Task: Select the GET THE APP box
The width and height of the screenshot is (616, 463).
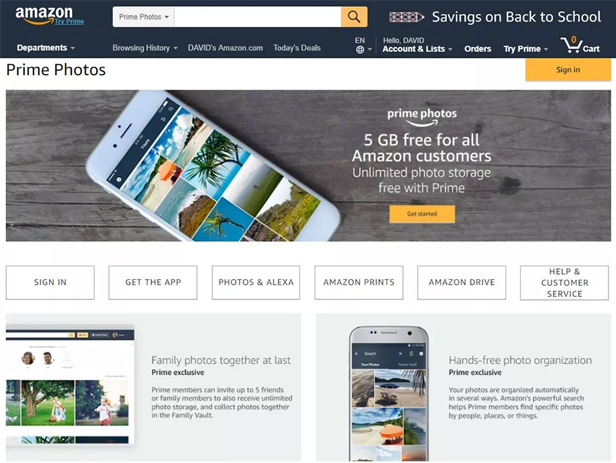Action: (153, 282)
